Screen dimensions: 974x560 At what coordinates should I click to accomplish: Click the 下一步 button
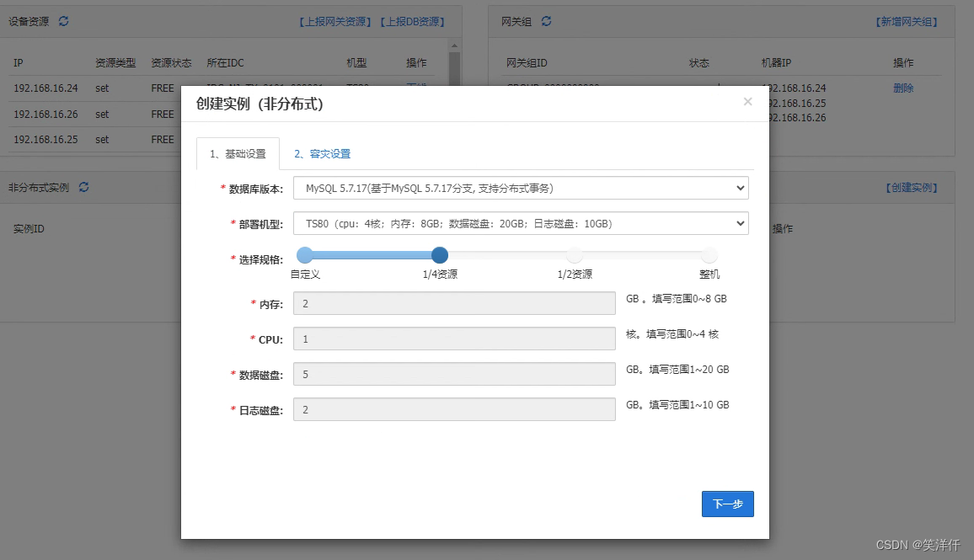tap(727, 504)
